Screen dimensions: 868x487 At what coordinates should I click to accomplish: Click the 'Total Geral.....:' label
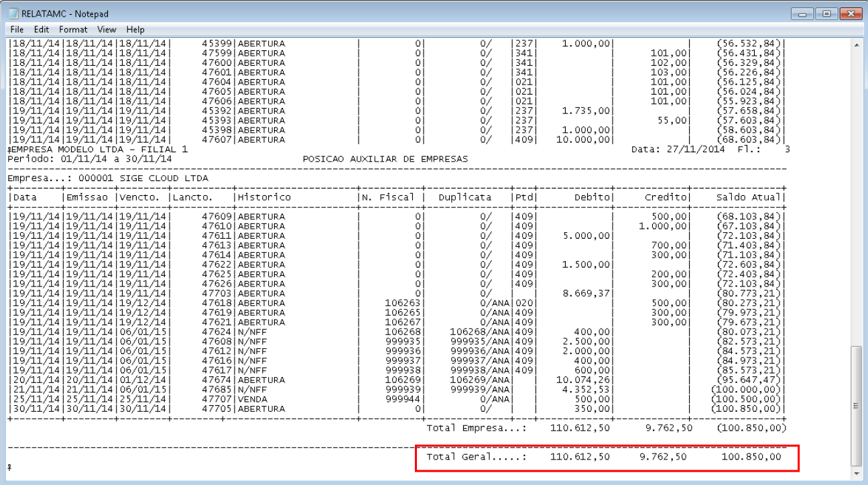[477, 457]
